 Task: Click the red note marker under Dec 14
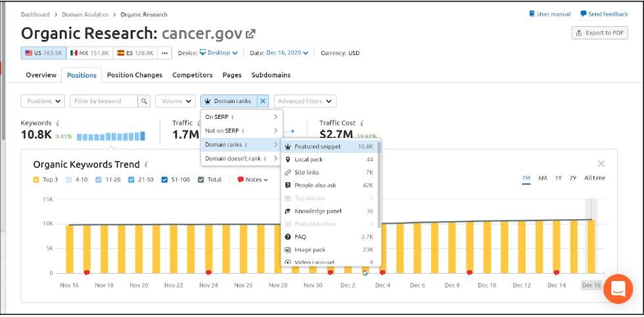pyautogui.click(x=557, y=273)
